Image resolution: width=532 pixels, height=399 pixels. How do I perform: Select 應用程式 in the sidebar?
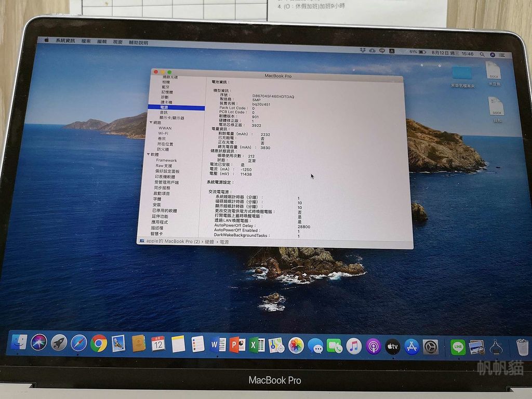click(159, 222)
